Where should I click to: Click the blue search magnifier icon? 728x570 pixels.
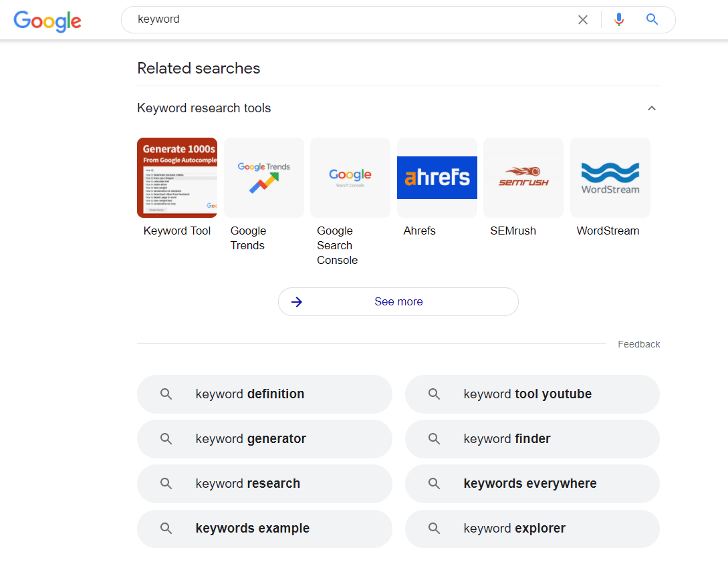[652, 19]
